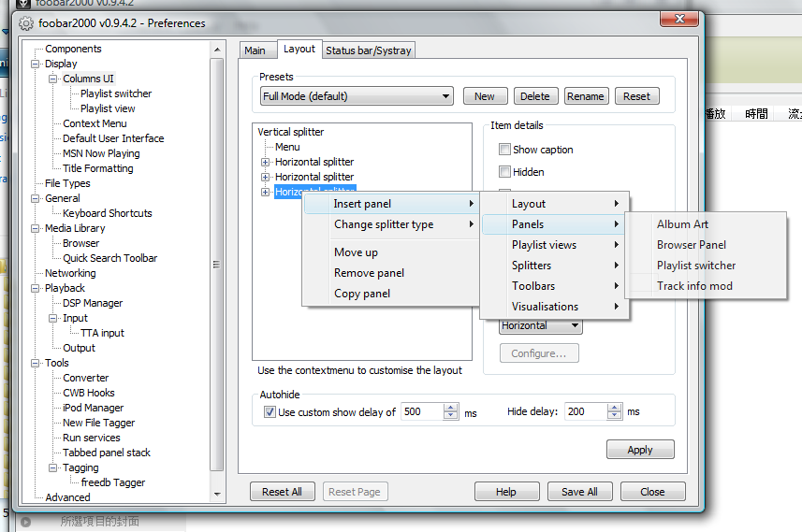The width and height of the screenshot is (802, 532).
Task: Select Menu item in layout tree
Action: coord(287,147)
